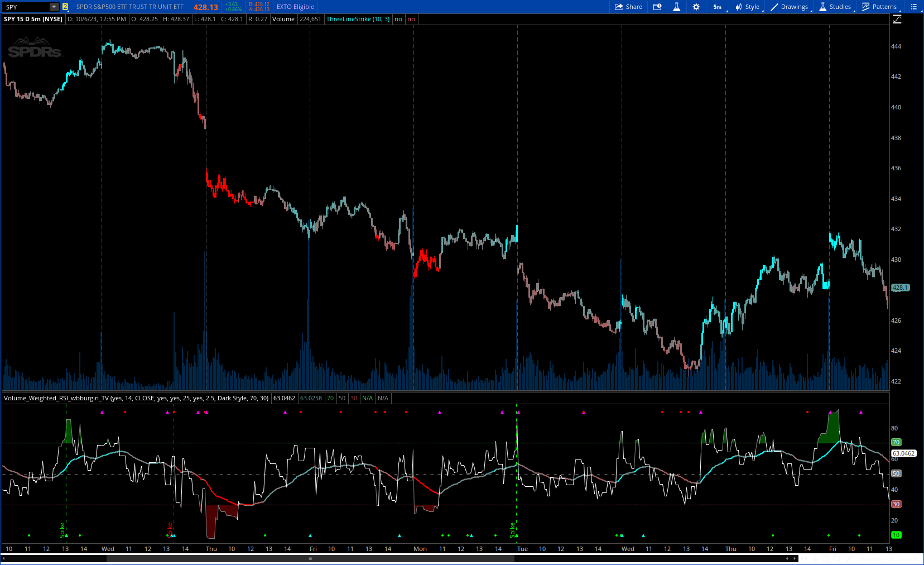Click the green Spike marker near Tue
Screen dimensions: 924x565
(512, 530)
